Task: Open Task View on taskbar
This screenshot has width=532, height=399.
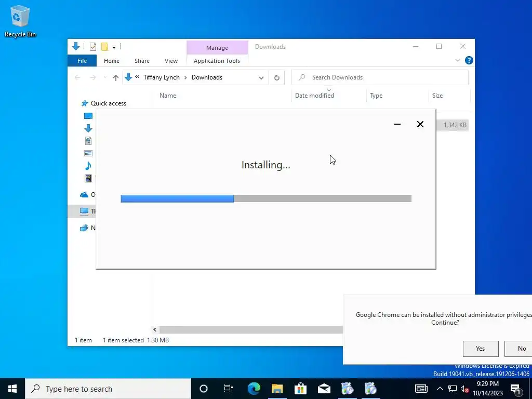Action: (229, 389)
